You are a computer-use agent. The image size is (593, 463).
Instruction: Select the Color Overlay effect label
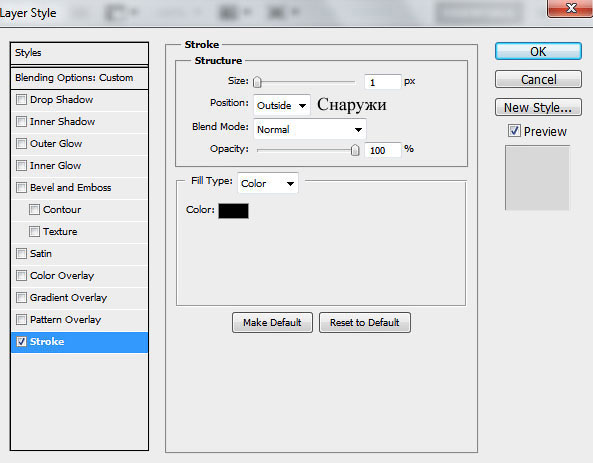point(62,276)
